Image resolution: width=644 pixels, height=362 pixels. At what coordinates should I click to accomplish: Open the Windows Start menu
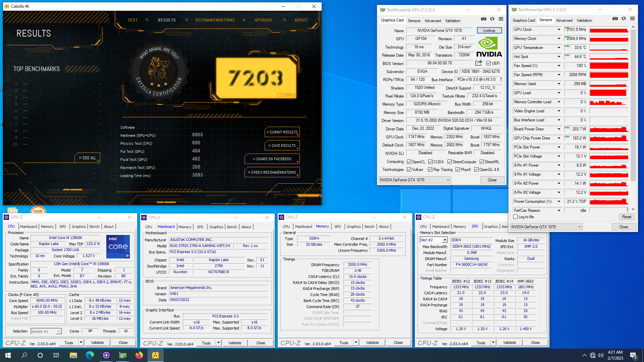pyautogui.click(x=8, y=355)
